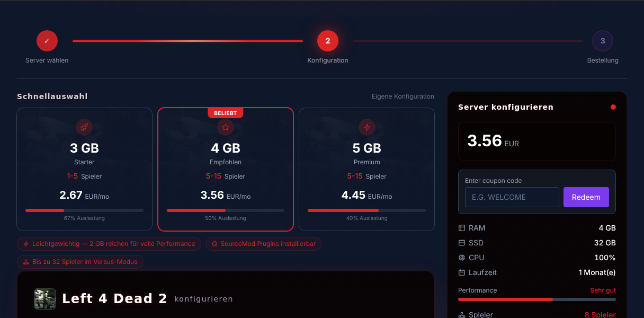This screenshot has width=644, height=318.
Task: Click the red status dot in Server konfigurieren
Action: (x=613, y=107)
